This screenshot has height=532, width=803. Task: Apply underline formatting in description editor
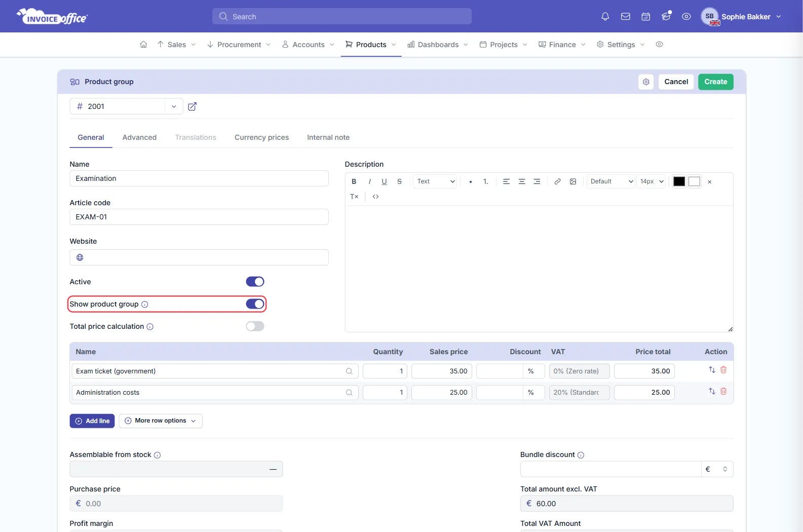(384, 181)
